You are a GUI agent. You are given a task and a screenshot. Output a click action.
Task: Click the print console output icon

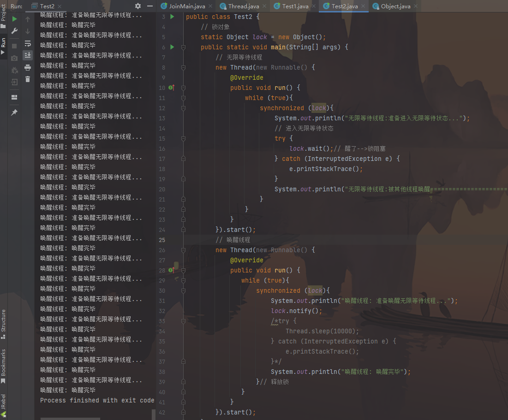tap(28, 67)
